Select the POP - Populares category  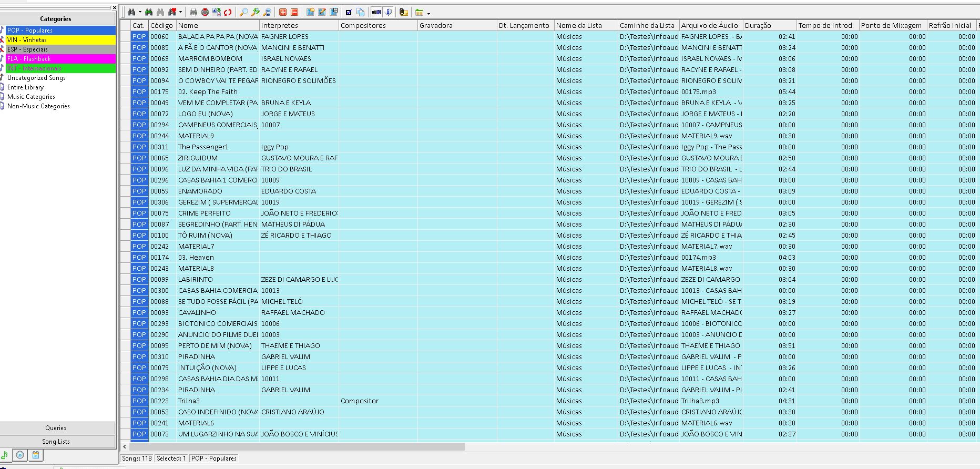60,30
